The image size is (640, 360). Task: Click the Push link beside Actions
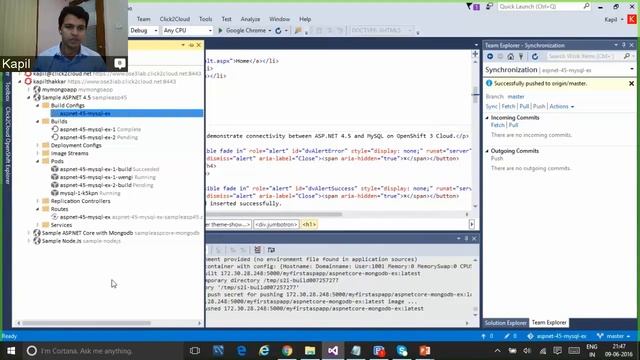539,107
